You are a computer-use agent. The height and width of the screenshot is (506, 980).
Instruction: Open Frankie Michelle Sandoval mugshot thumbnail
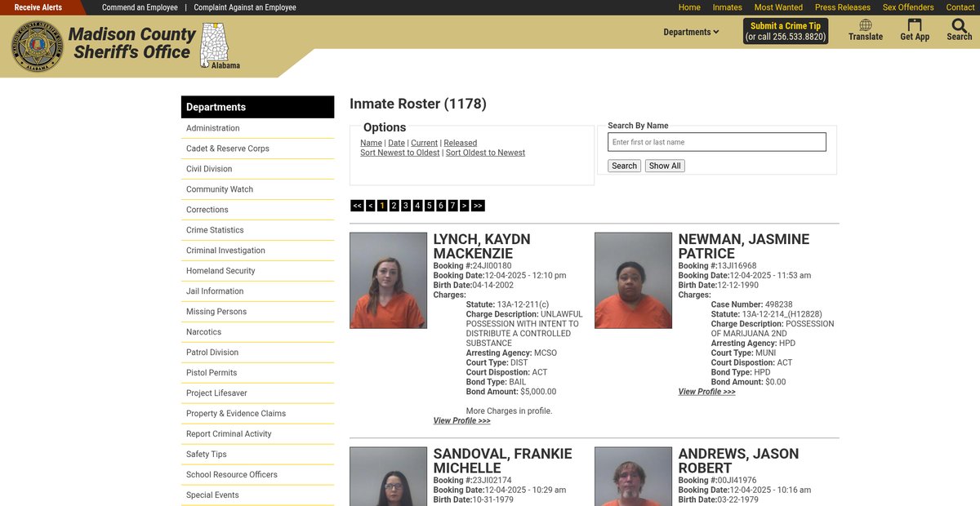[389, 477]
